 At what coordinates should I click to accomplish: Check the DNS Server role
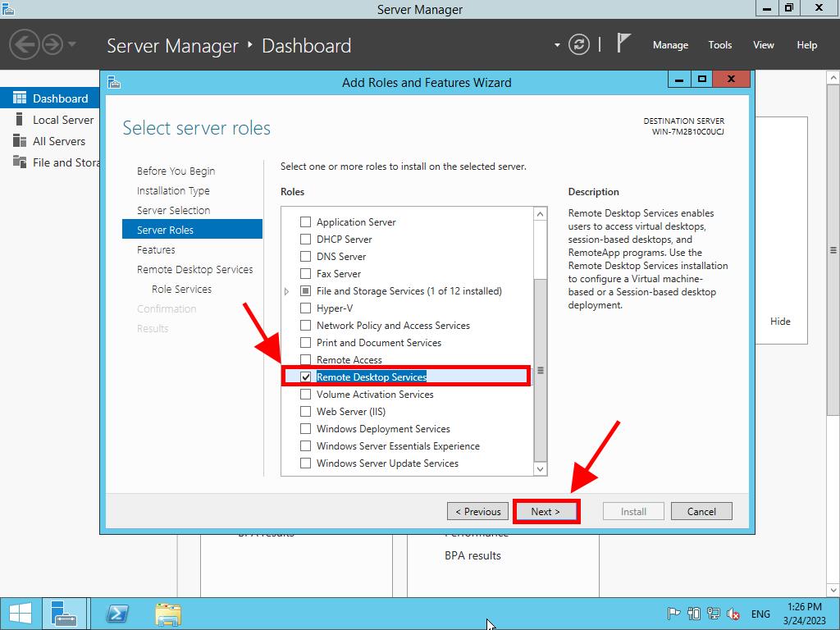305,256
